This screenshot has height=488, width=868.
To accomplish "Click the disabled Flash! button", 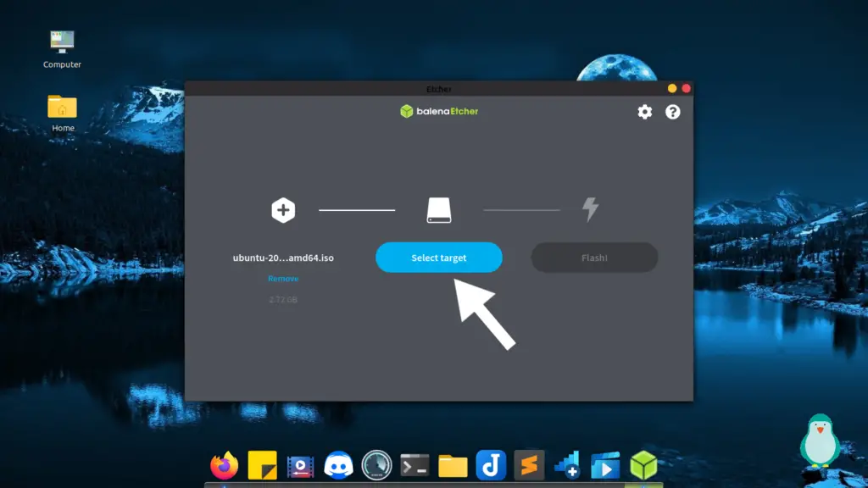I will pos(594,258).
